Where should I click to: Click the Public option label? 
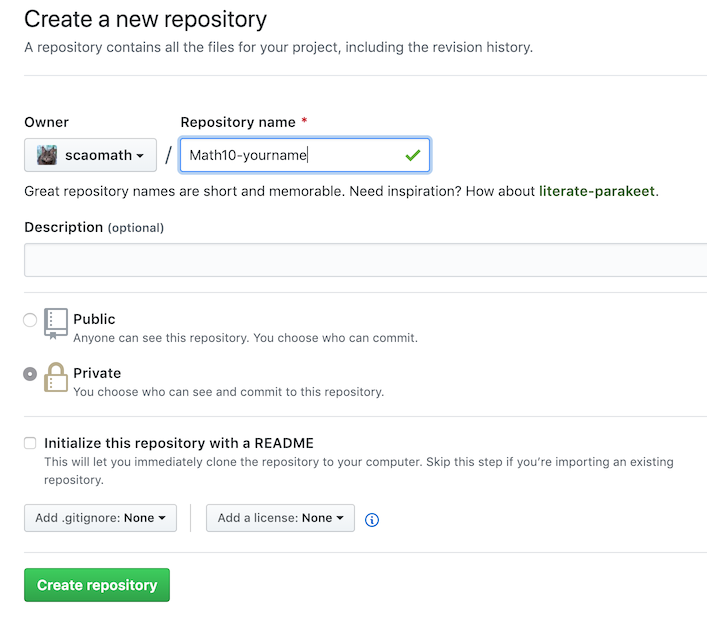(x=94, y=319)
